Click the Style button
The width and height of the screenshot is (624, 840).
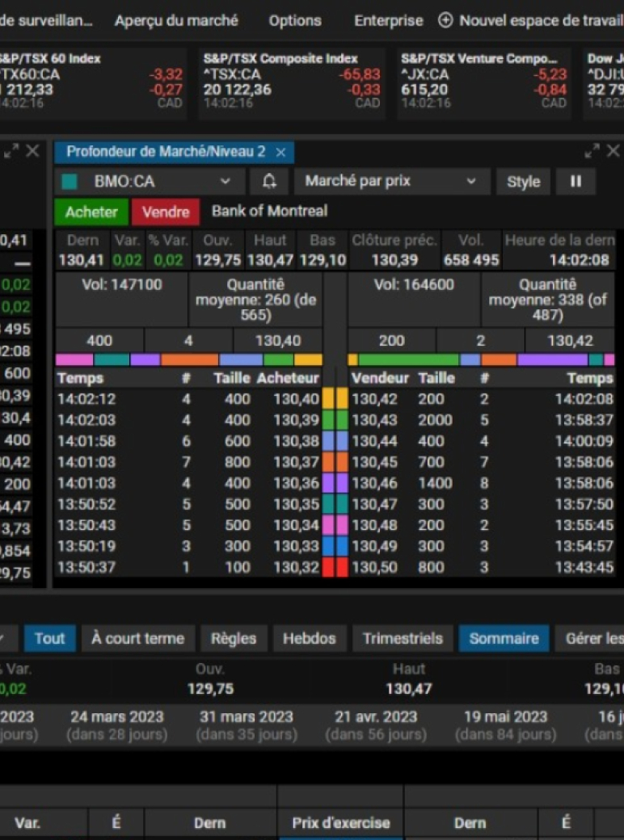click(x=523, y=182)
